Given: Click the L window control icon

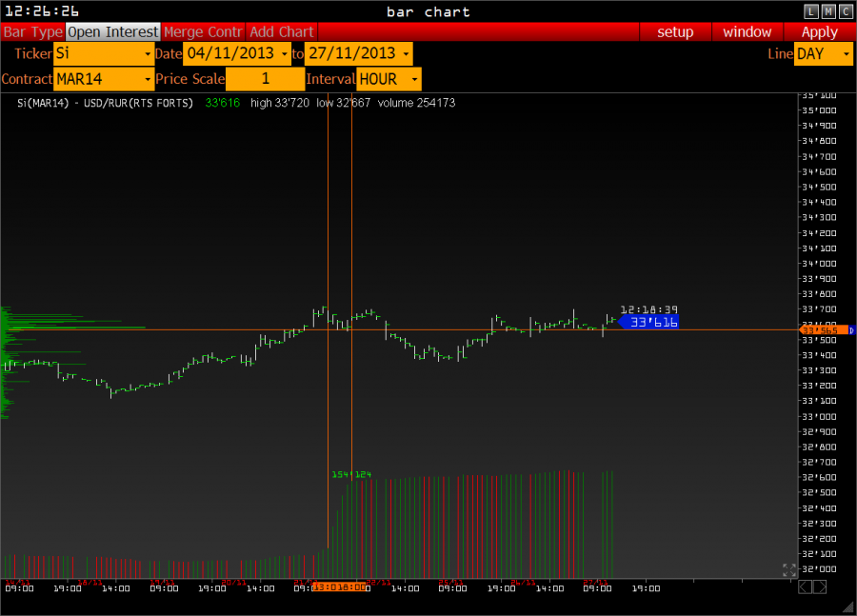Looking at the screenshot, I should [811, 11].
